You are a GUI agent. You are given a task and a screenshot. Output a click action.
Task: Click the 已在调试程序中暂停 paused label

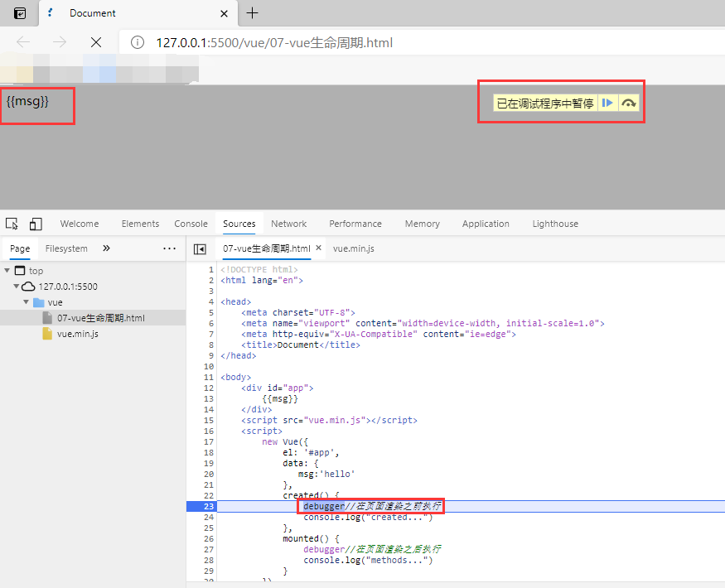545,104
